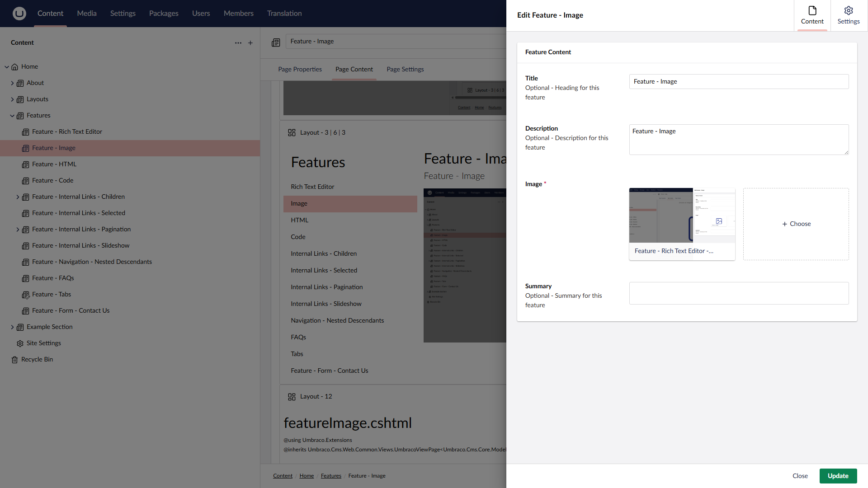Collapse the Features tree node
Image resolution: width=868 pixels, height=488 pixels.
[12, 116]
